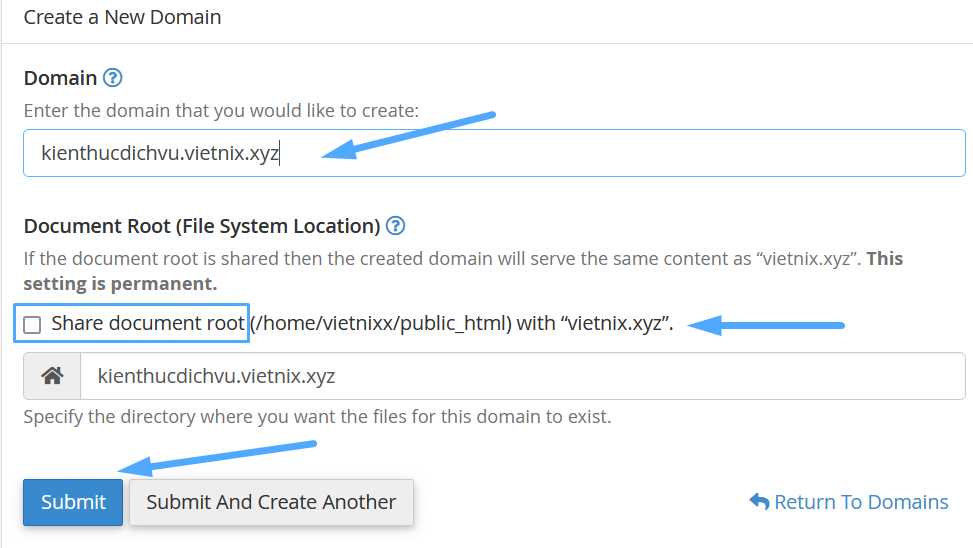The image size is (973, 548).
Task: Open help icon next to Document Root
Action: pyautogui.click(x=395, y=226)
